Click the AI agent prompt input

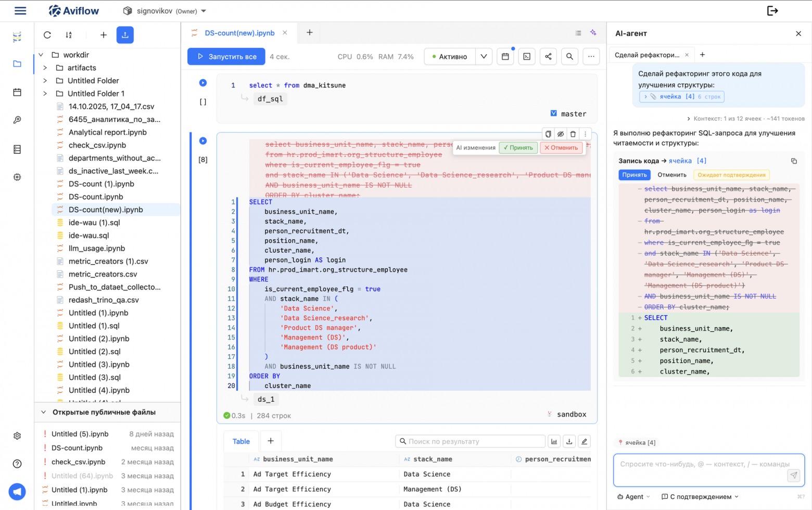point(709,471)
